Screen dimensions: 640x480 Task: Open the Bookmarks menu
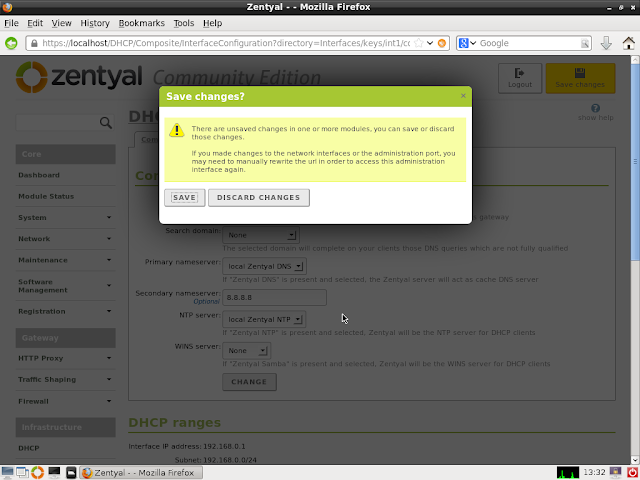click(142, 23)
